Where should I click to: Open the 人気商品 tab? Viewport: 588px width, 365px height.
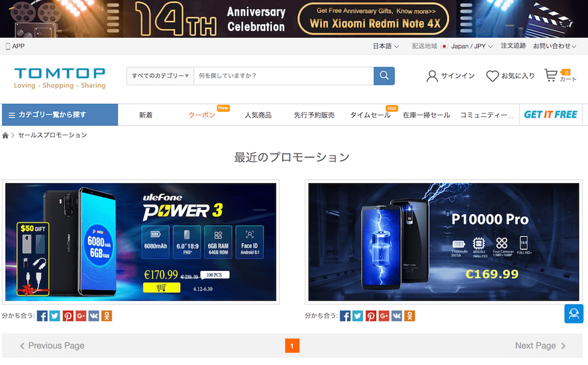(x=258, y=115)
